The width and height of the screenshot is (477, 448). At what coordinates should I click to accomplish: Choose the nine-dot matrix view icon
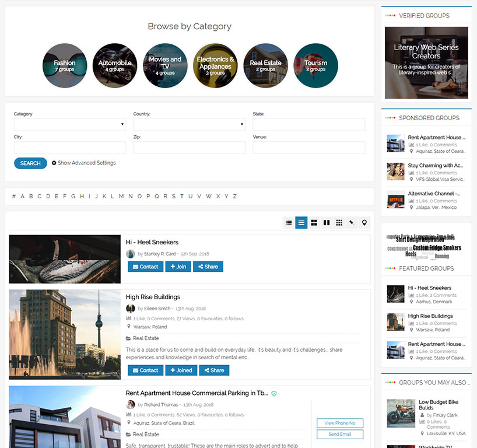(x=339, y=223)
